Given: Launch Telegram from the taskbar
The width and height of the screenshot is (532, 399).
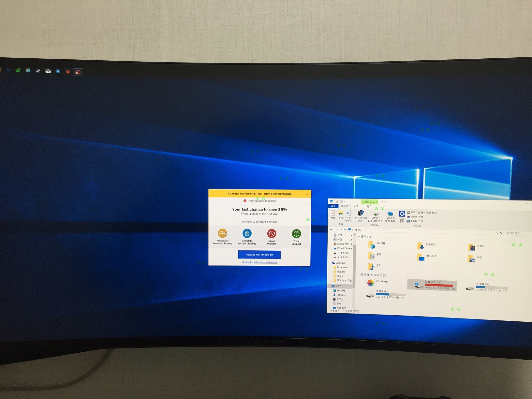Looking at the screenshot, I should point(58,71).
